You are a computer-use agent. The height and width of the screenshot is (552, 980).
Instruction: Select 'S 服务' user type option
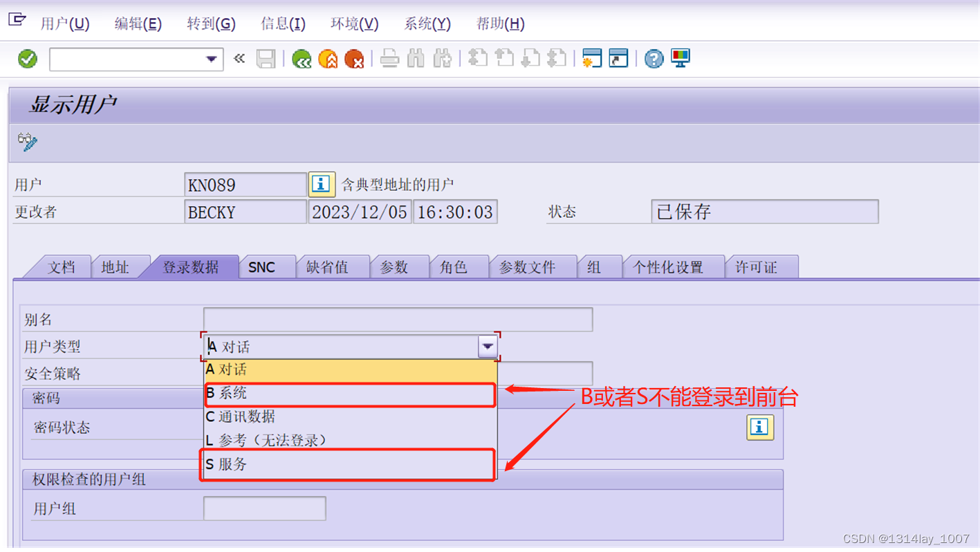351,465
